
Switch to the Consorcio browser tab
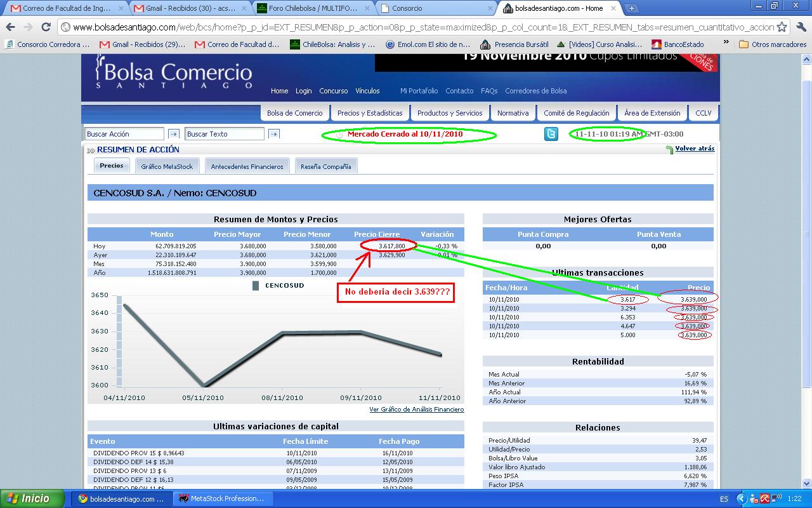[435, 8]
